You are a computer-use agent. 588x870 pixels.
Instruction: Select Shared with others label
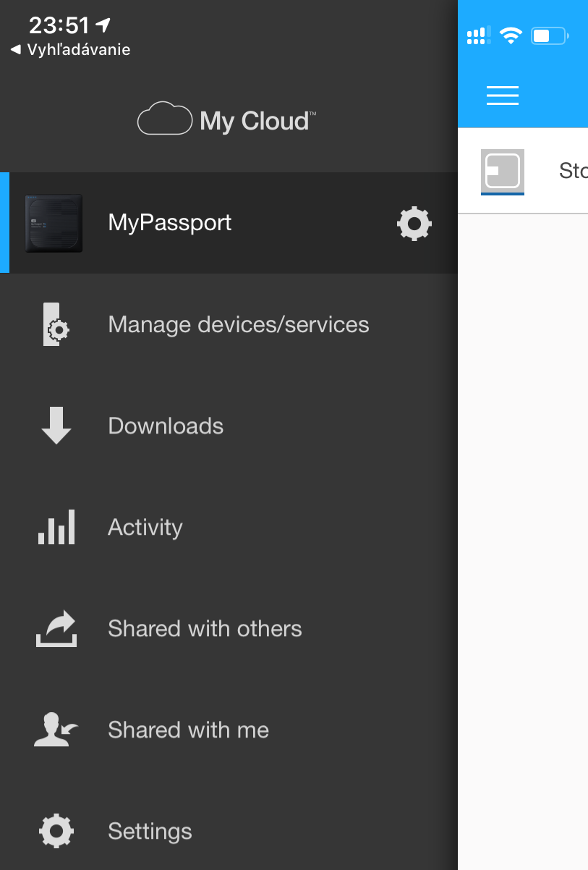coord(205,628)
